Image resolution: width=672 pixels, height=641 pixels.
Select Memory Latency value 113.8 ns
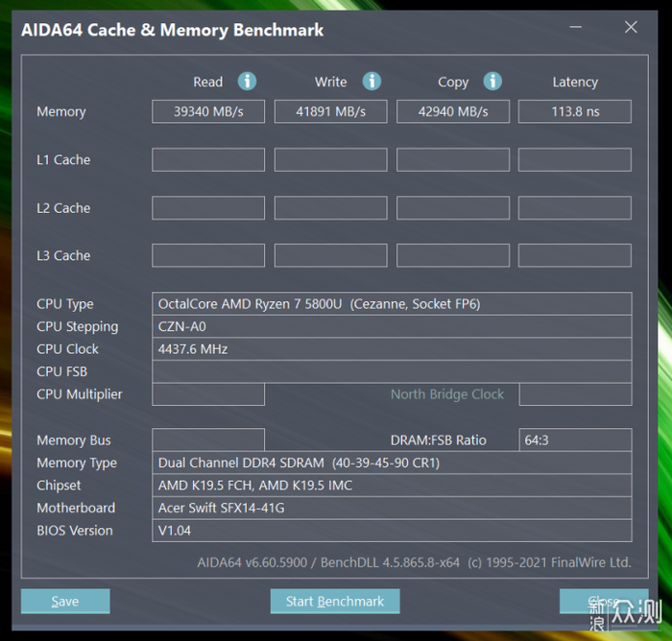(x=575, y=111)
